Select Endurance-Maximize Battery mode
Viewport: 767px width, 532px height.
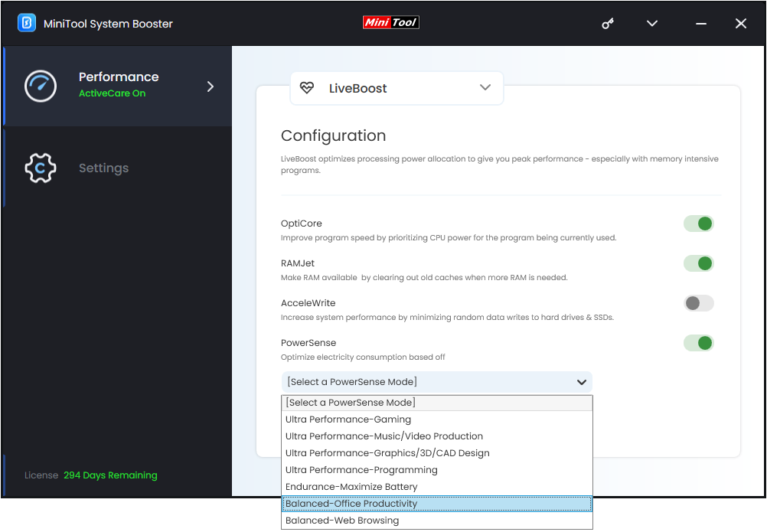437,487
